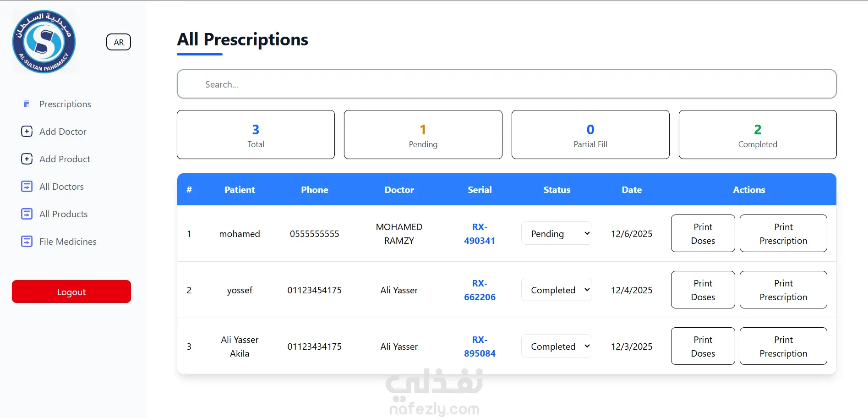Open serial link RX-490341
868x418 pixels.
[x=480, y=234]
